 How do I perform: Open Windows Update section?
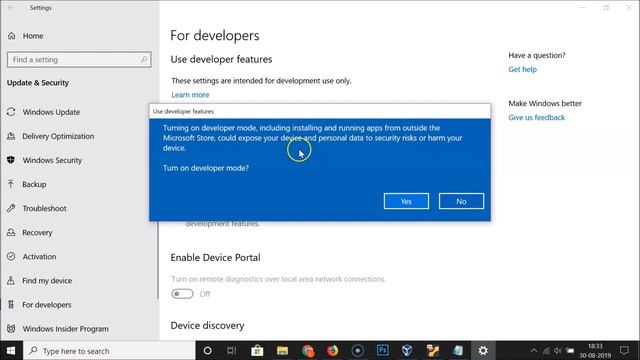51,112
